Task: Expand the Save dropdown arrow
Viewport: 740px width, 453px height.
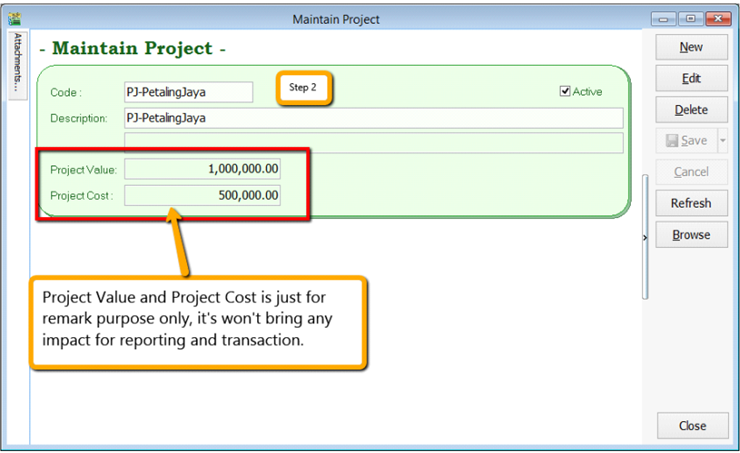Action: [723, 141]
